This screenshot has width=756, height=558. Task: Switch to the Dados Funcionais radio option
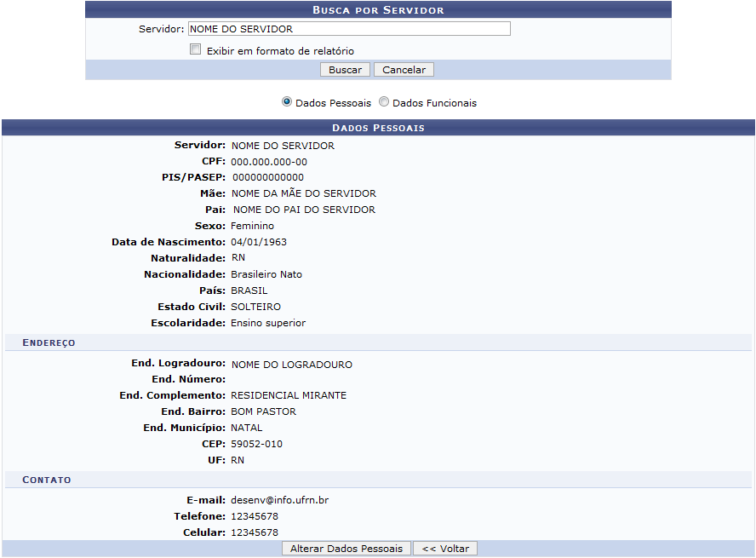[384, 102]
